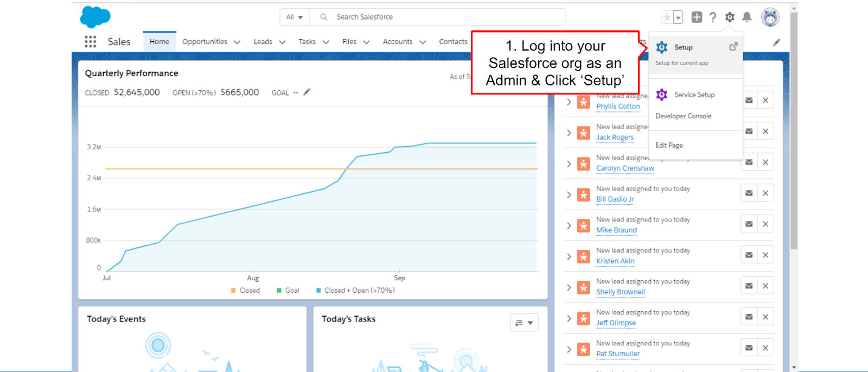
Task: Click the Search Salesforce input field
Action: click(x=437, y=17)
